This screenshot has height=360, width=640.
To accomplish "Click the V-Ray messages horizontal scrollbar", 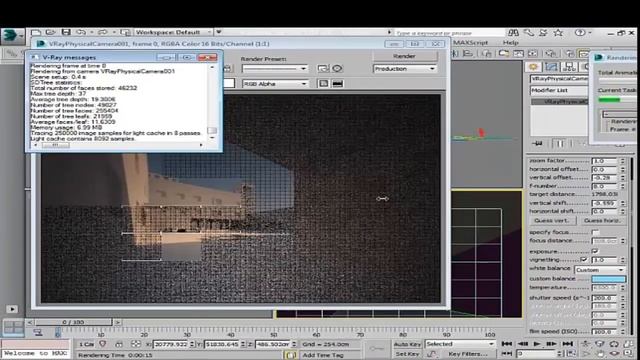I will (x=118, y=145).
